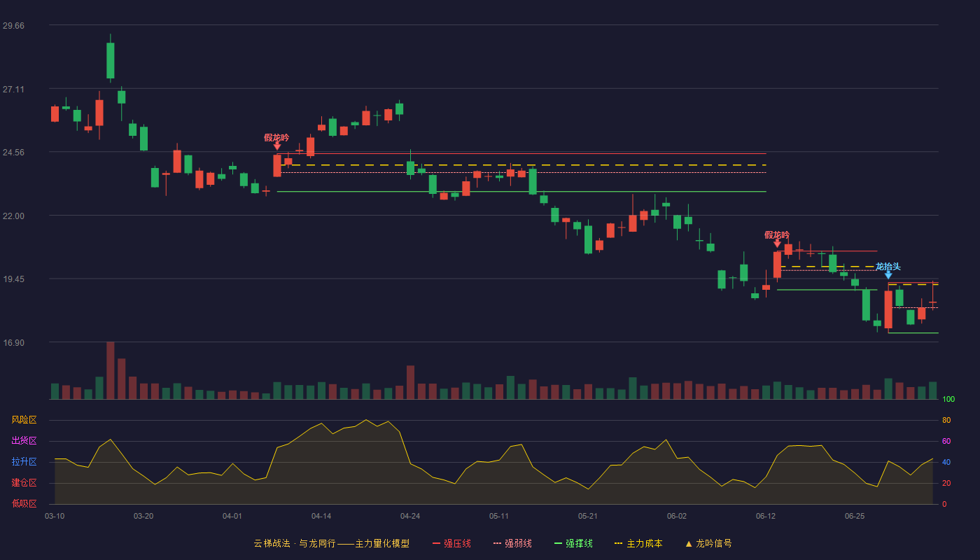This screenshot has width=980, height=560.
Task: Click the 低吸区 zone label
Action: [x=24, y=503]
